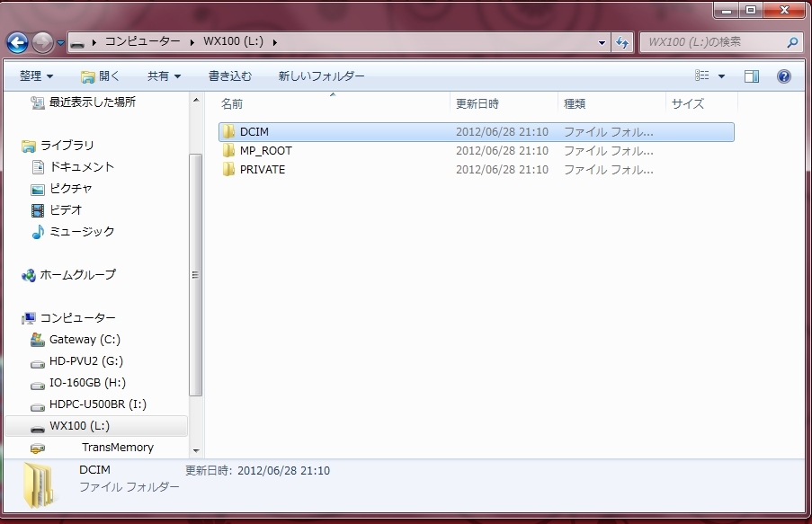The width and height of the screenshot is (812, 524).
Task: Click コンピューター in the address breadcrumb
Action: point(142,41)
